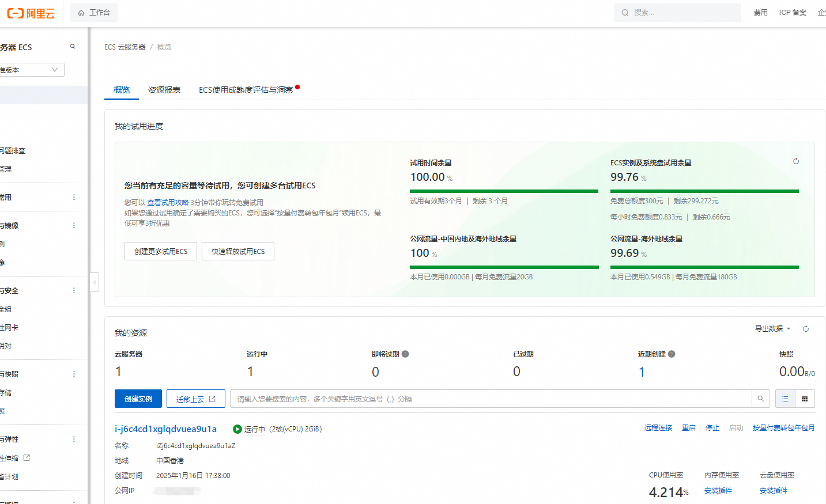
Task: Refresh the trial progress panel
Action: 796,161
